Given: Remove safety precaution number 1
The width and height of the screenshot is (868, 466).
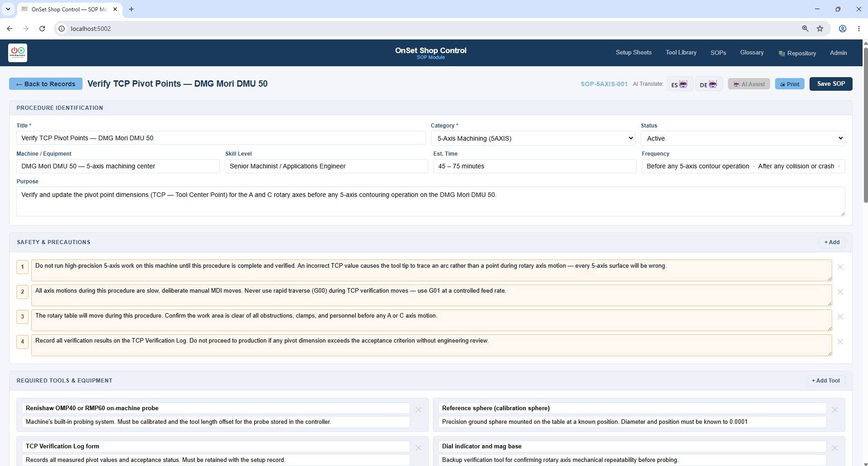Looking at the screenshot, I should [x=840, y=267].
